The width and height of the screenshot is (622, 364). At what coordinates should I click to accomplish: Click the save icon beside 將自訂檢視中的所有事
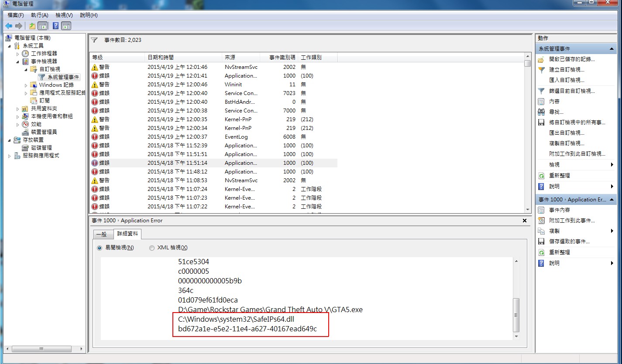pos(541,122)
